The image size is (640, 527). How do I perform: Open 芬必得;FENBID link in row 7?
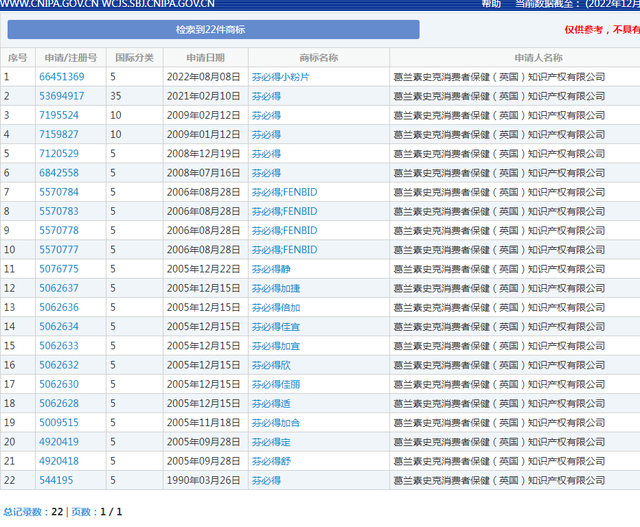pos(284,192)
